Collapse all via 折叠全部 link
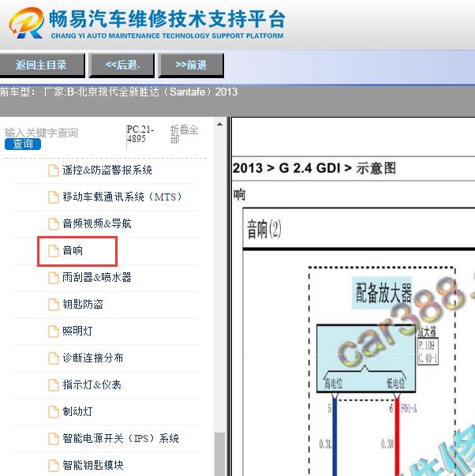Image resolution: width=475 pixels, height=476 pixels. coord(184,134)
